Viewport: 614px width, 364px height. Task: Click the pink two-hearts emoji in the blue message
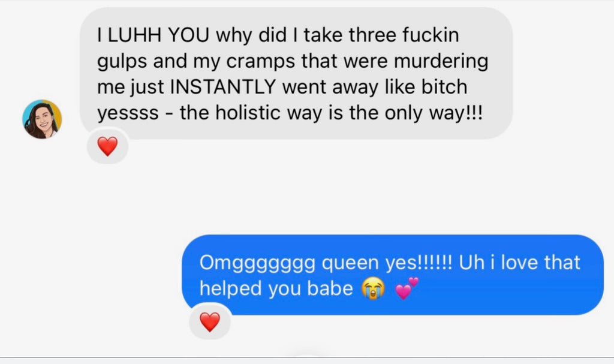point(407,288)
